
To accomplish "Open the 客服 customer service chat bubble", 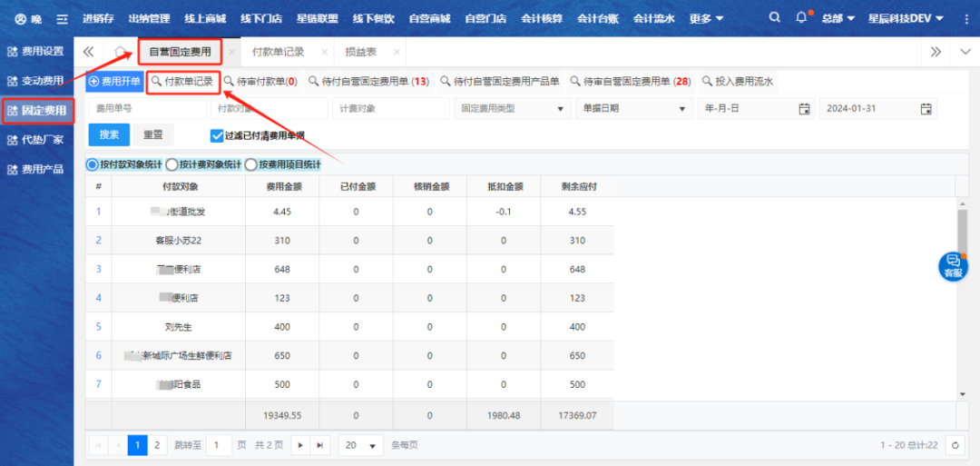I will pyautogui.click(x=953, y=265).
